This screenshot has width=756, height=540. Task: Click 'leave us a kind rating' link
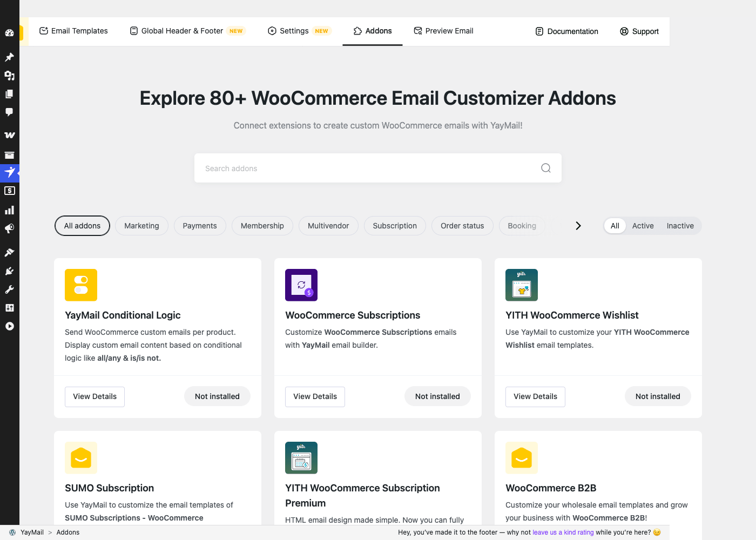563,532
